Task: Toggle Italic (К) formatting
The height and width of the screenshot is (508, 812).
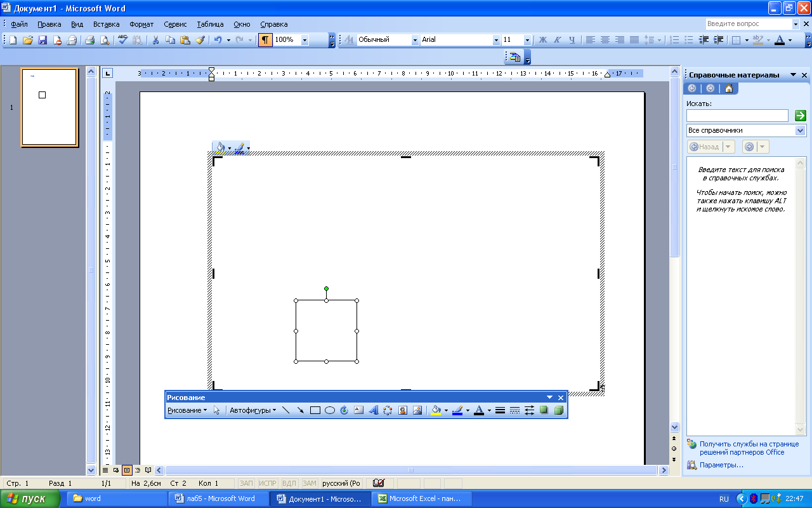Action: pyautogui.click(x=558, y=40)
